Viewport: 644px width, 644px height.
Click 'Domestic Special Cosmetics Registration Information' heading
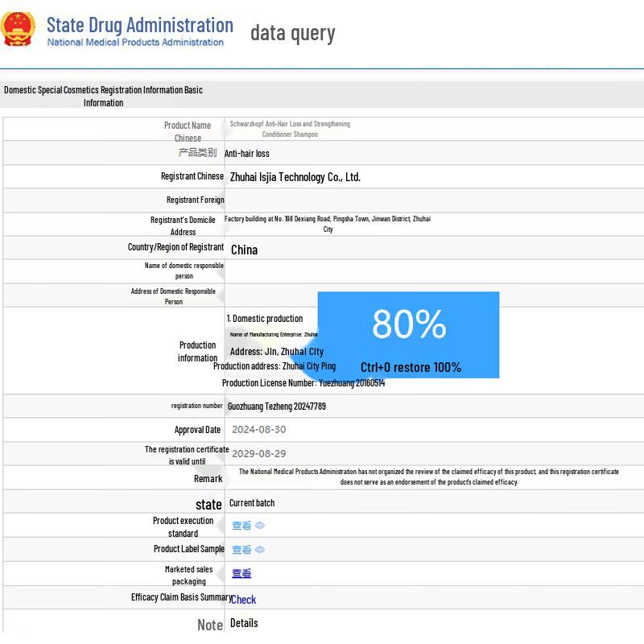click(x=103, y=96)
